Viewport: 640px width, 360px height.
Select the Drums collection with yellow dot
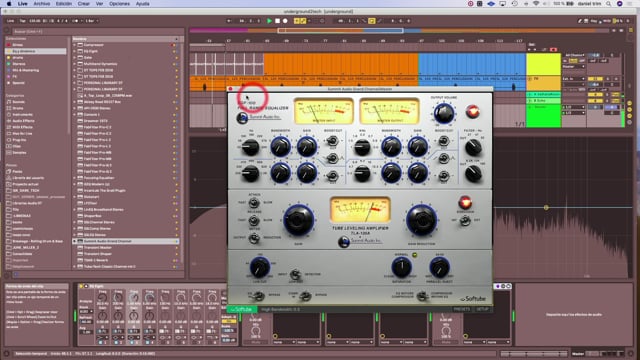pyautogui.click(x=18, y=58)
